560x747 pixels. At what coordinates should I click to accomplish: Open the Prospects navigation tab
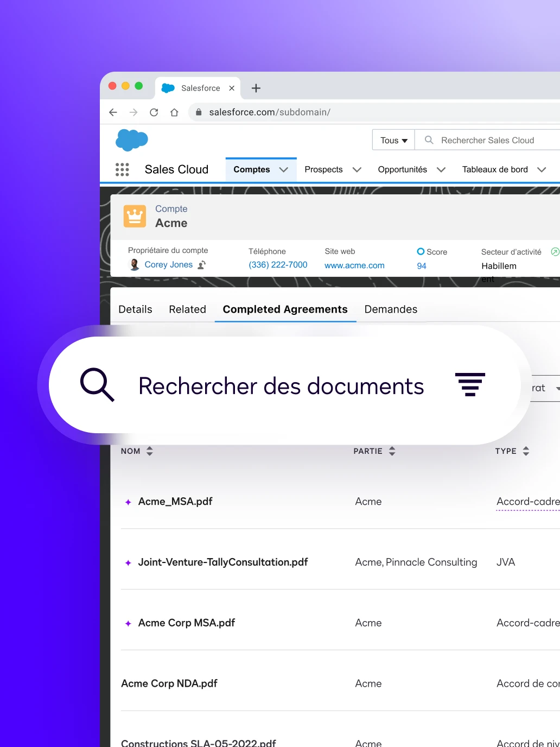323,169
